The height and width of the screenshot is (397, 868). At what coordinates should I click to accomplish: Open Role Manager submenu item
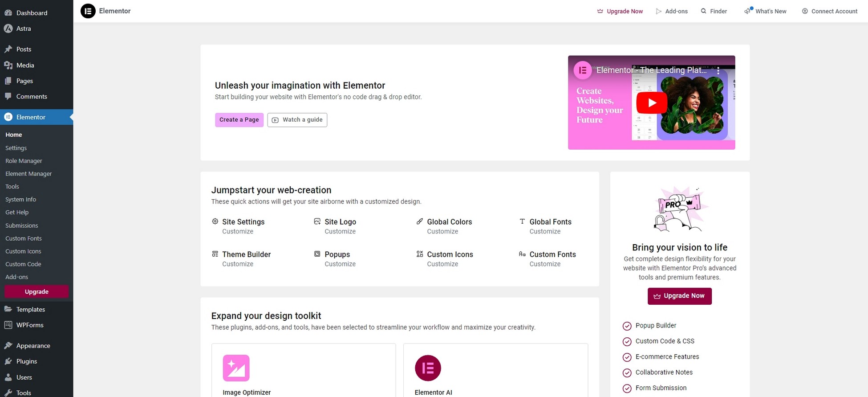[24, 161]
